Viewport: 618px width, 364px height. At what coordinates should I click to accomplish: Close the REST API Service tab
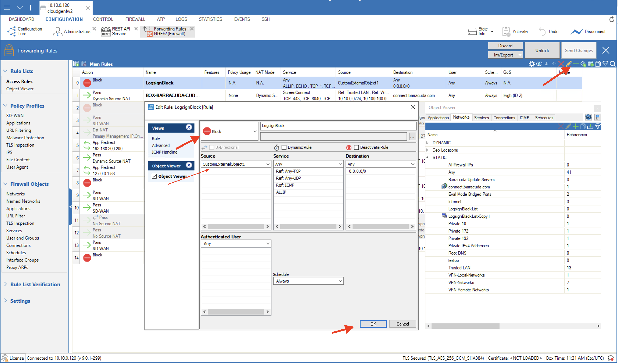[x=136, y=29]
